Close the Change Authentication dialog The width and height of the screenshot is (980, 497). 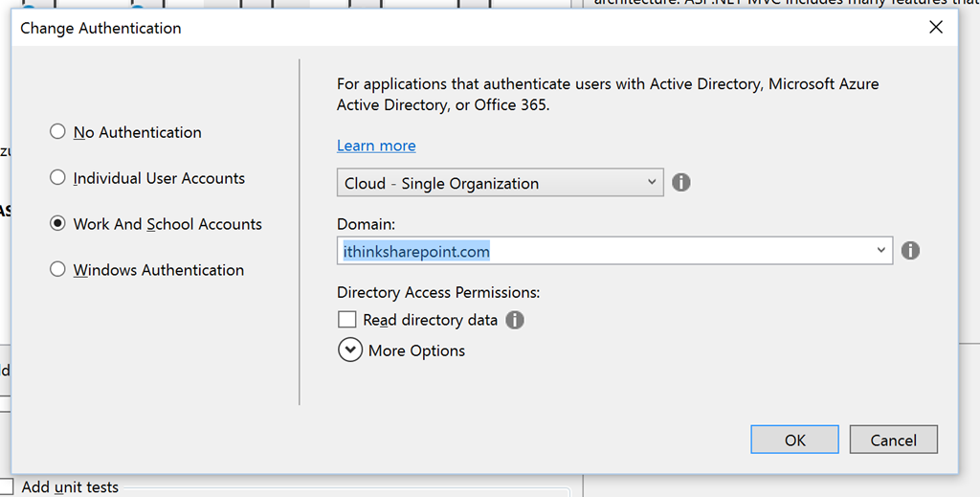click(936, 28)
